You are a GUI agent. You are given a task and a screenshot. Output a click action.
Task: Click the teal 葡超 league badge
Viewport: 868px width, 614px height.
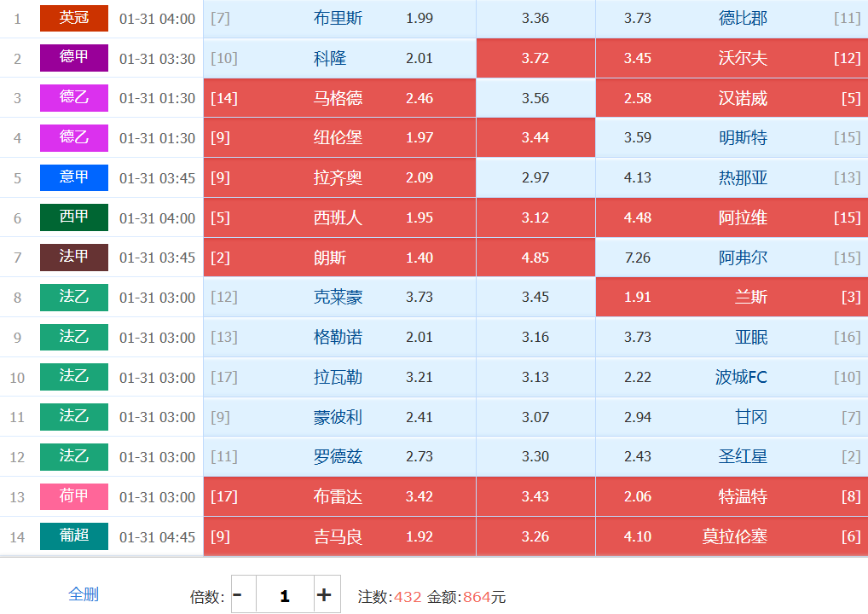coord(74,536)
